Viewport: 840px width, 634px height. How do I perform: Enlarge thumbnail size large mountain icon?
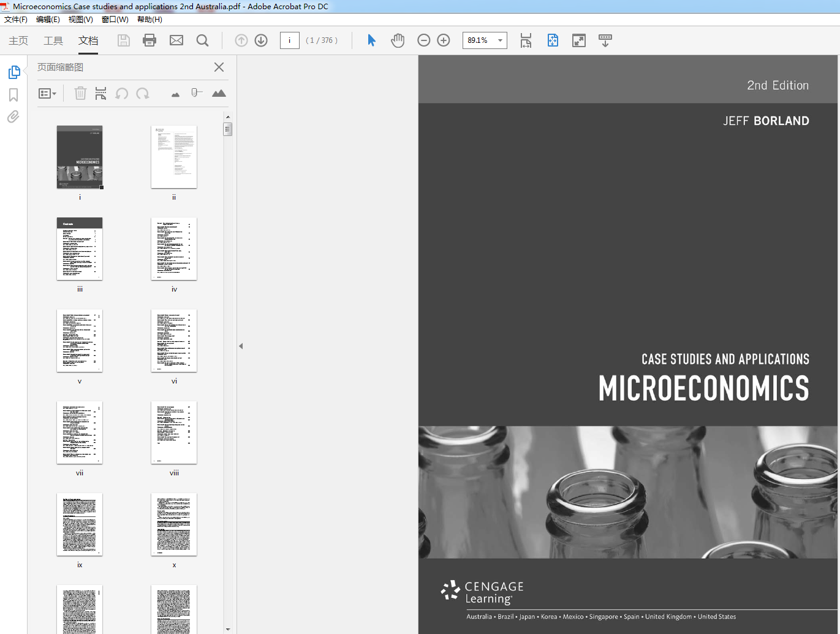(x=219, y=93)
